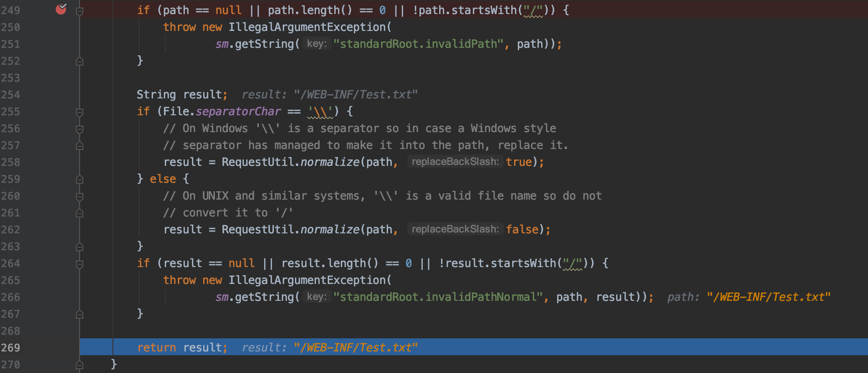Viewport: 868px width, 373px height.
Task: Click the replaceBackSlash hint before true
Action: pyautogui.click(x=455, y=162)
